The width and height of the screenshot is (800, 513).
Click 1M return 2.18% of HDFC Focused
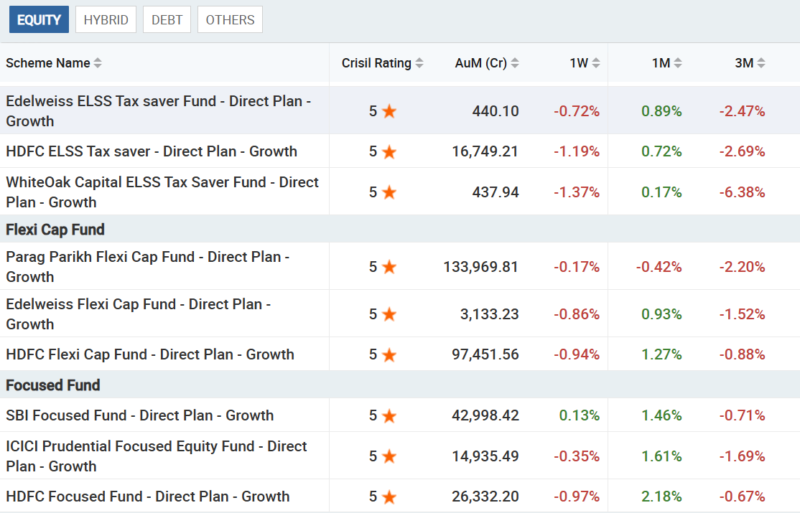coord(661,497)
